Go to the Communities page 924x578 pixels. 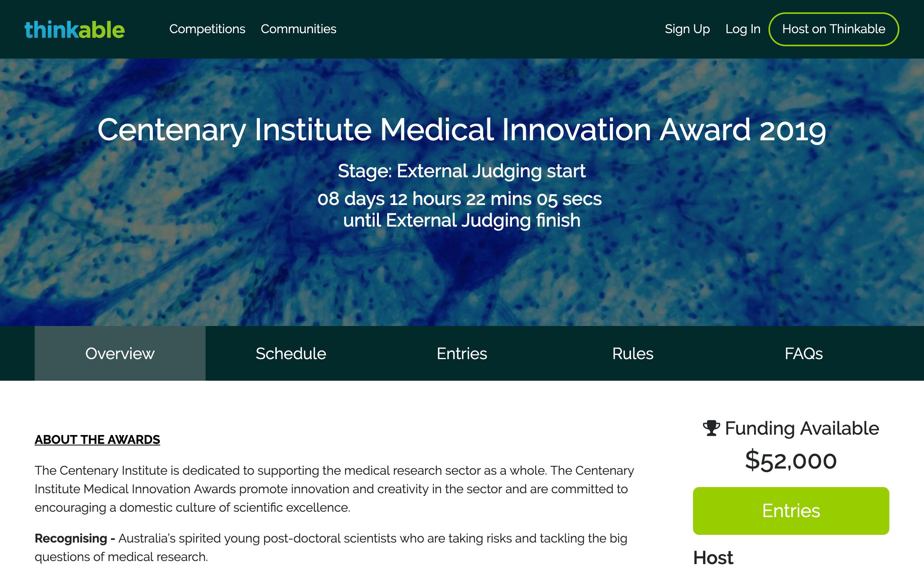(298, 29)
